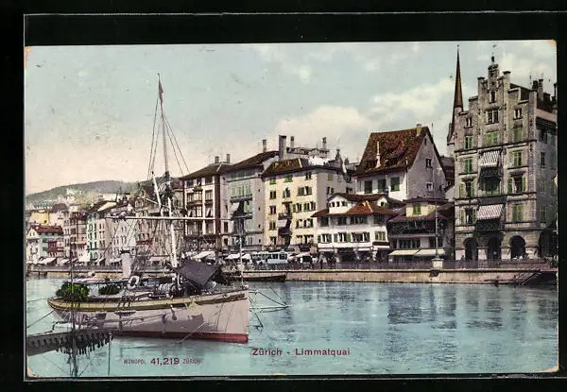567x392 pixels.
Task: Click the dark canopy on the ship's deck
Action: (x=198, y=274)
